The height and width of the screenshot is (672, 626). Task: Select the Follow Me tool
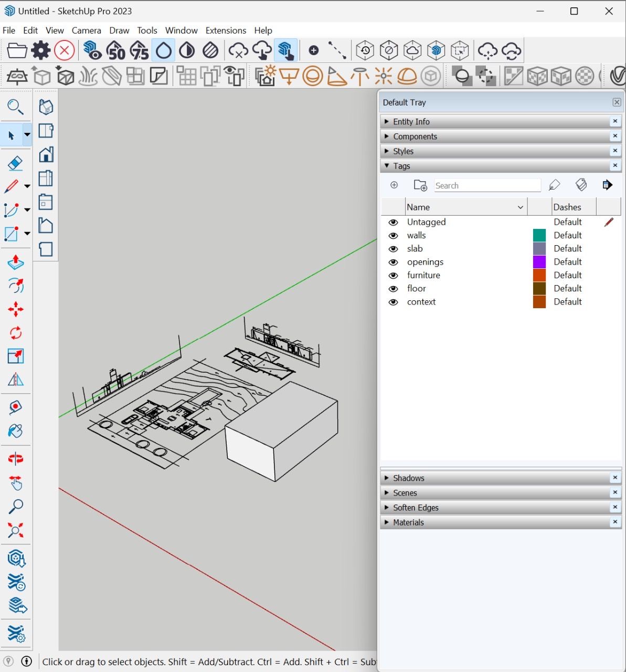click(x=16, y=286)
